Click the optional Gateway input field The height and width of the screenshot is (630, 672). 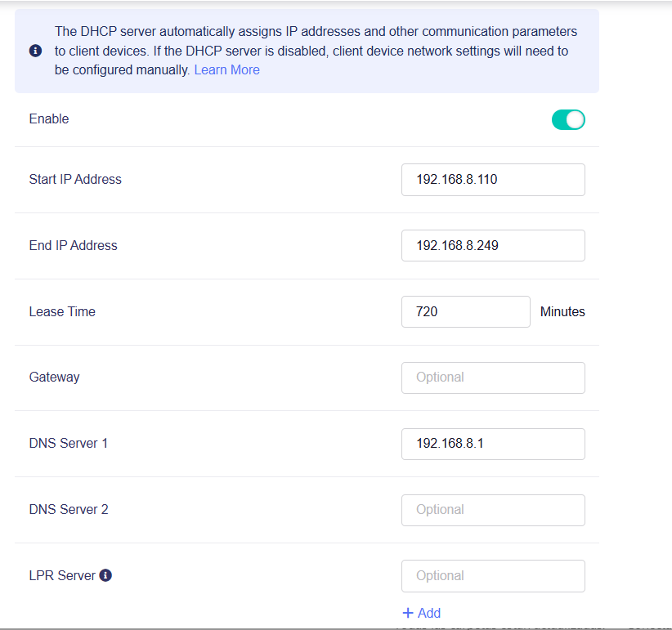tap(493, 378)
